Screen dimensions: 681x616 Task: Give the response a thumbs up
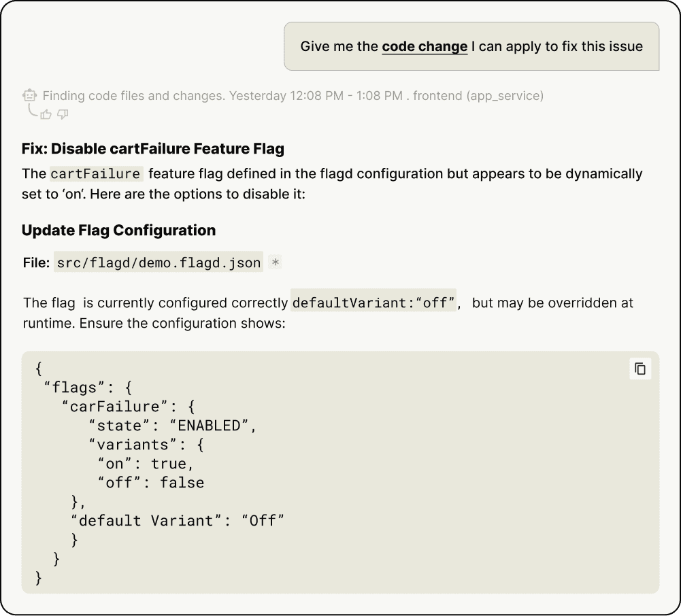46,114
